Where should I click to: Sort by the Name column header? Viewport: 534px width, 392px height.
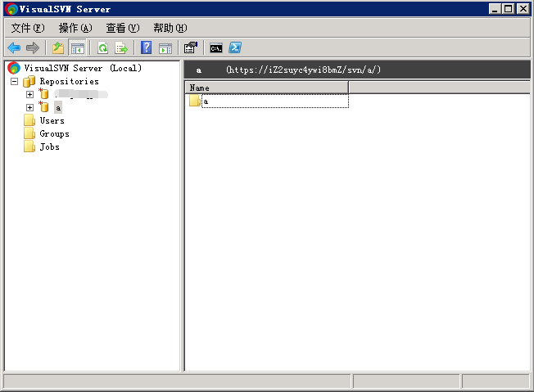tap(267, 88)
